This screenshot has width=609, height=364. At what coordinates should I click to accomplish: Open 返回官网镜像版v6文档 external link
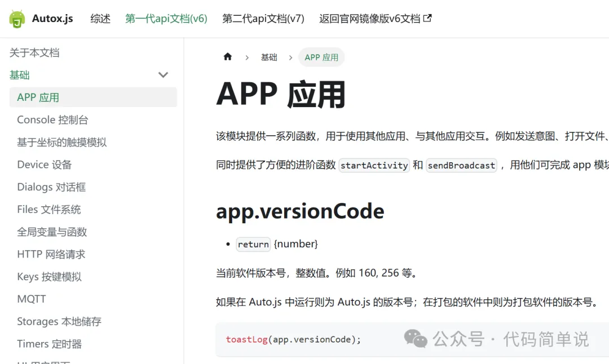[x=375, y=19]
